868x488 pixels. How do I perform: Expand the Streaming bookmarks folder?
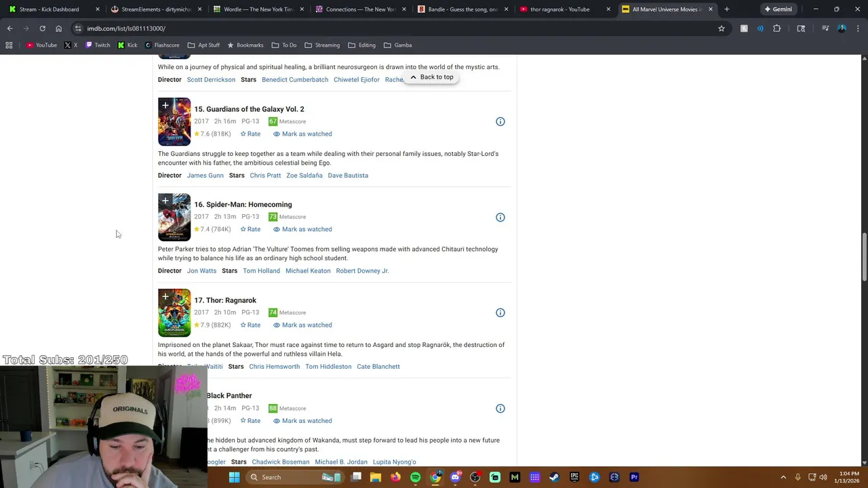click(322, 45)
